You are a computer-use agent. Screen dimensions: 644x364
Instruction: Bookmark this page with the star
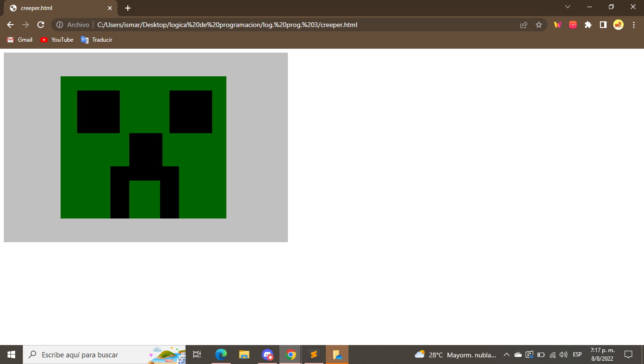tap(539, 25)
